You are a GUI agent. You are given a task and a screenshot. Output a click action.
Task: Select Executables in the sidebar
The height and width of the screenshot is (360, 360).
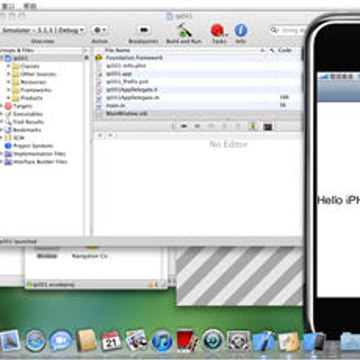tap(24, 114)
